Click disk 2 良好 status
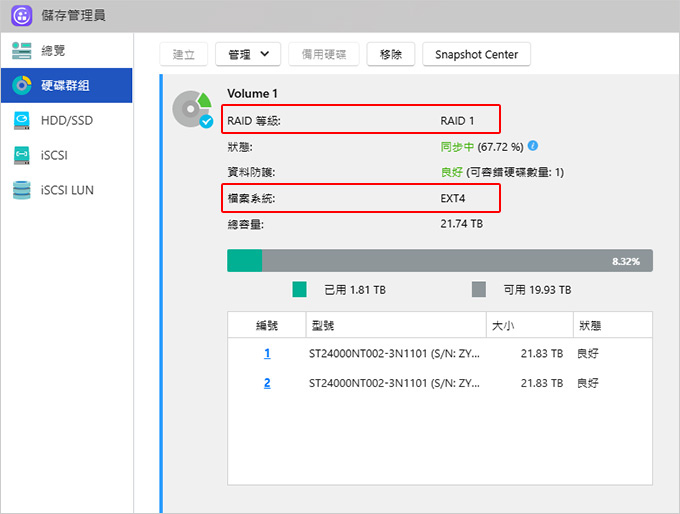Screen dimensions: 680x514 (x=588, y=383)
